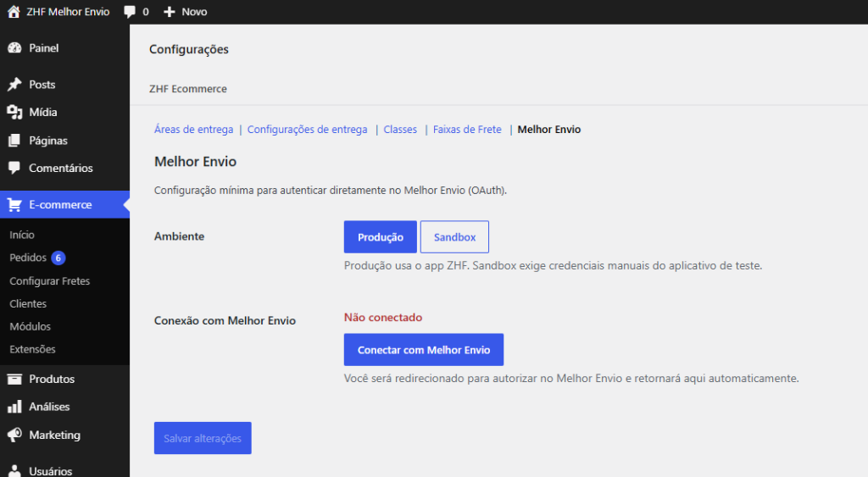Open Marketing menu label

(x=55, y=435)
